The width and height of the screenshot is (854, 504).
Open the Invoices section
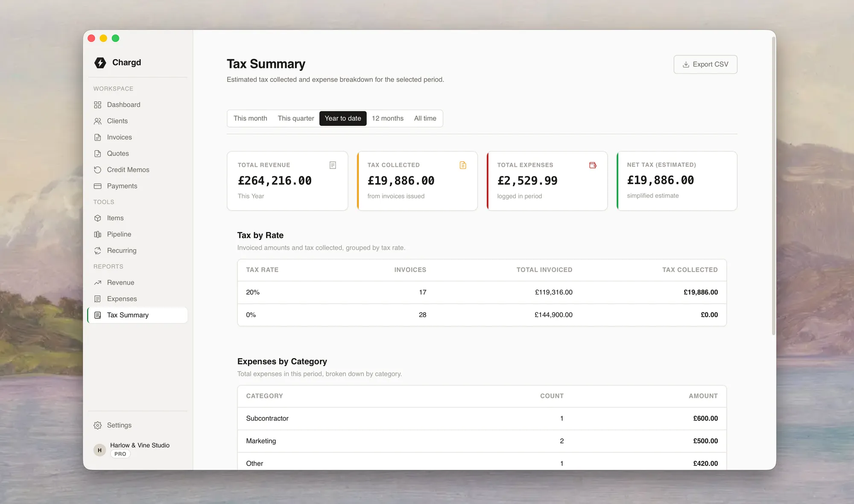[137, 137]
